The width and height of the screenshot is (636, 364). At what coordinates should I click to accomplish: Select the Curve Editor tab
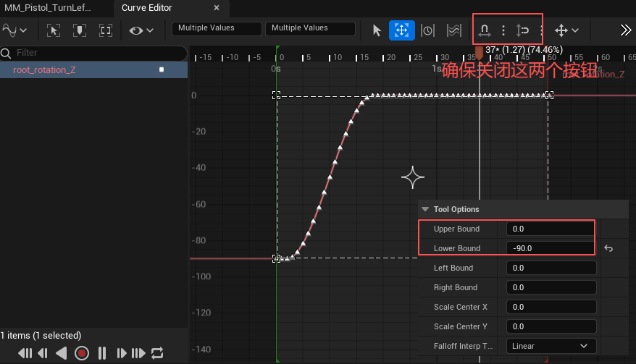[x=147, y=8]
